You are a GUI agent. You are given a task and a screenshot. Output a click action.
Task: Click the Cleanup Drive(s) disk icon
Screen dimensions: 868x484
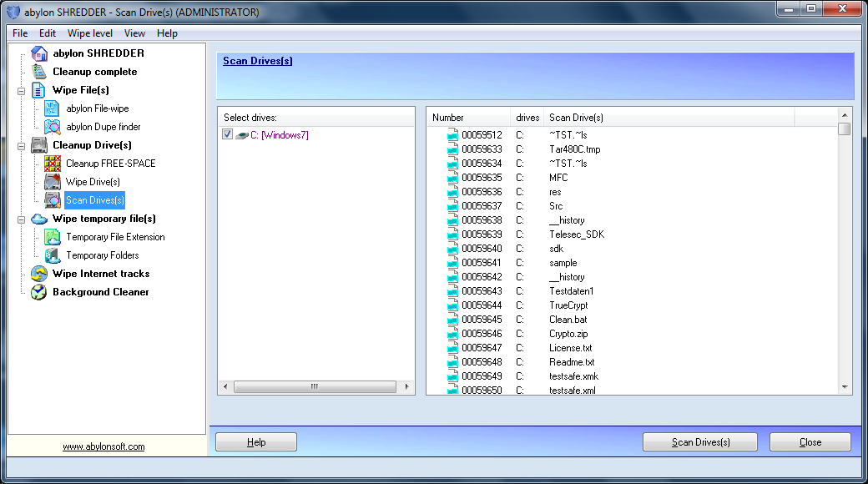pyautogui.click(x=39, y=145)
